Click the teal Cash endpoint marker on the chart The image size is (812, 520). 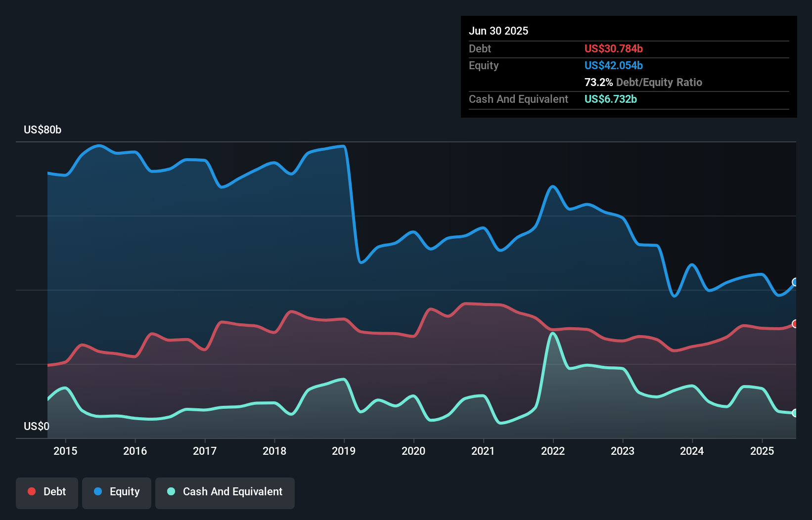[795, 413]
